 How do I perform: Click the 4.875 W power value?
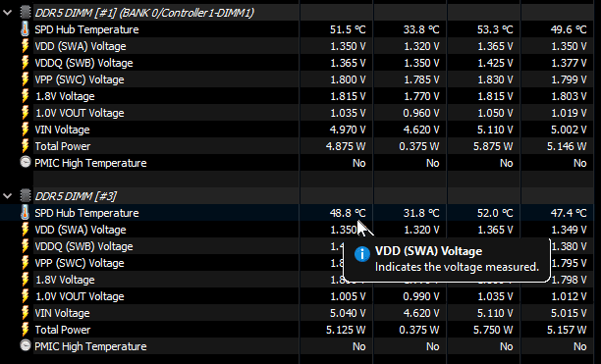pos(346,146)
